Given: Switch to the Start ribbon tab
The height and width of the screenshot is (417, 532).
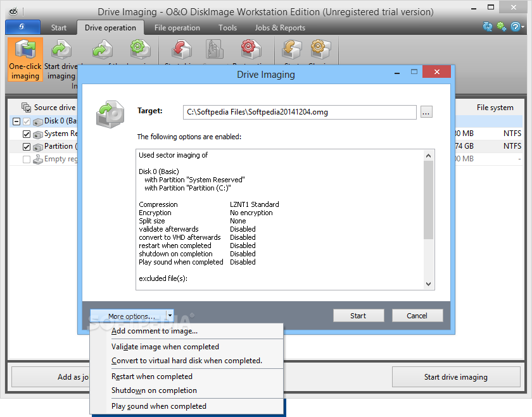Looking at the screenshot, I should coord(59,28).
